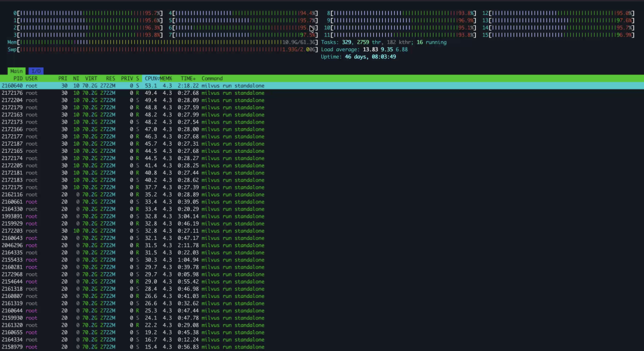
Task: Select process row PID 2160655
Action: (x=322, y=332)
